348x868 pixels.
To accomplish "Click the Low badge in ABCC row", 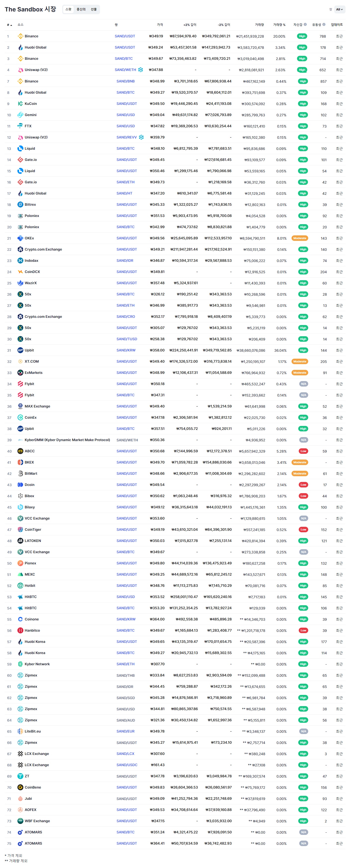I will (303, 451).
